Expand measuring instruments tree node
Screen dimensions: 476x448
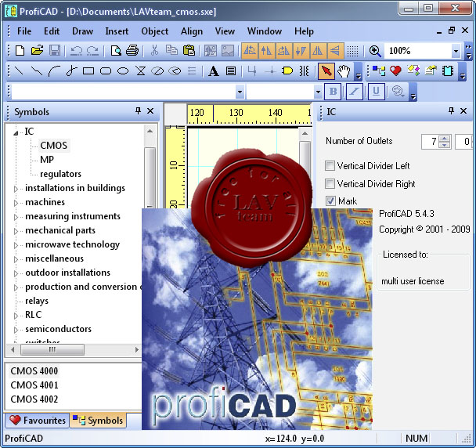coord(16,217)
